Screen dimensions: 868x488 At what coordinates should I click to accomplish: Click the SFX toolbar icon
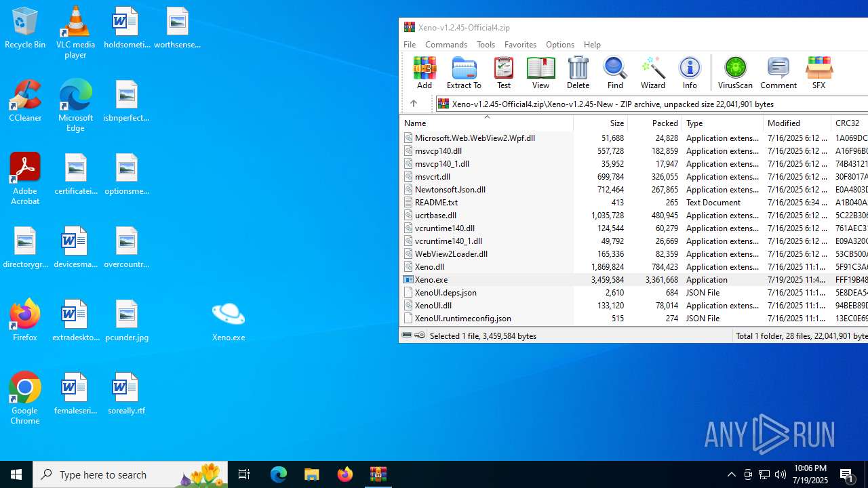coord(818,73)
